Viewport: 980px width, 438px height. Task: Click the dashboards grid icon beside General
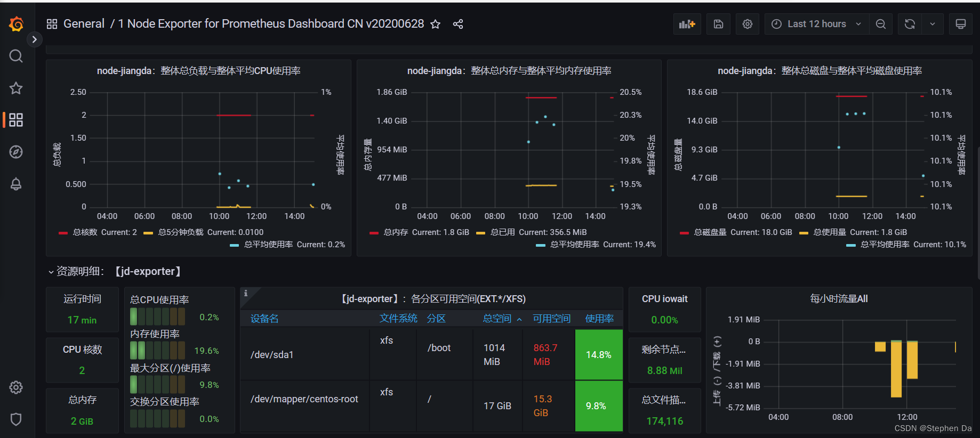52,24
